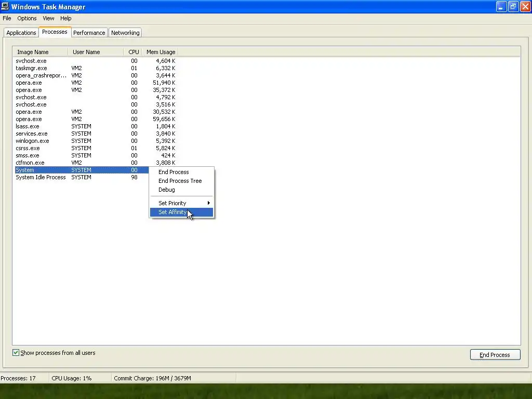Viewport: 532px width, 399px height.
Task: Switch to the Networking tab
Action: 125,33
